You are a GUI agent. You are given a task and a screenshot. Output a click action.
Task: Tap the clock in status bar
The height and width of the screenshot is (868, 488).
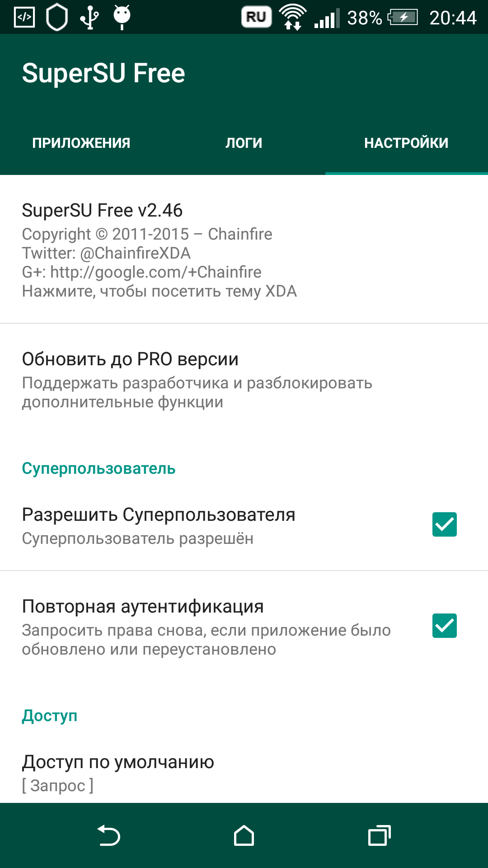click(x=453, y=18)
